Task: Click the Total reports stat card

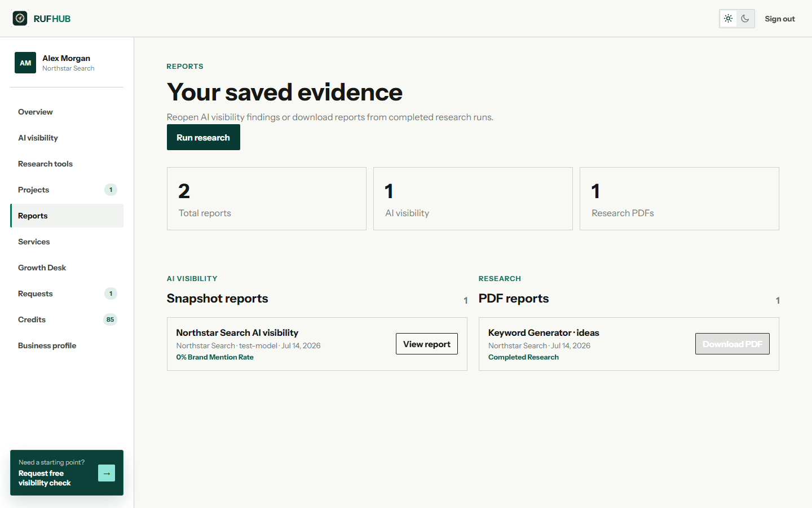Action: tap(267, 199)
